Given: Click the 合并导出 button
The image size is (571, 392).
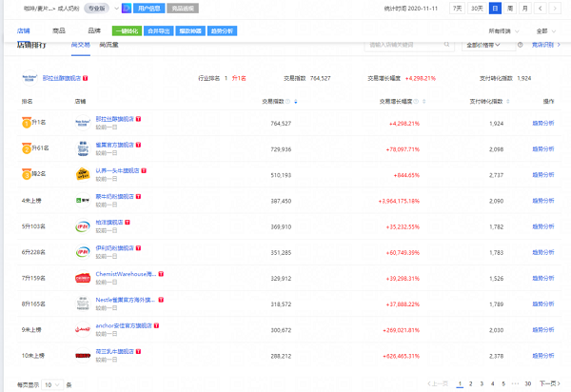Looking at the screenshot, I should coord(159,31).
